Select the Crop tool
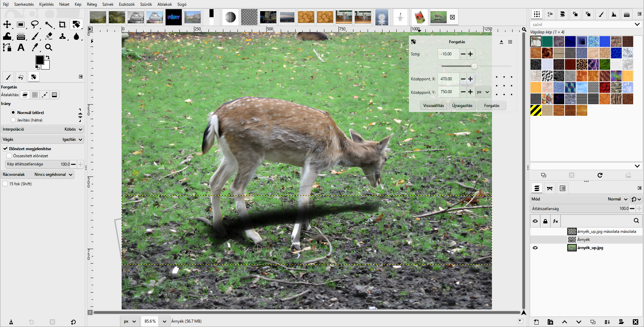The image size is (644, 327). tap(63, 24)
